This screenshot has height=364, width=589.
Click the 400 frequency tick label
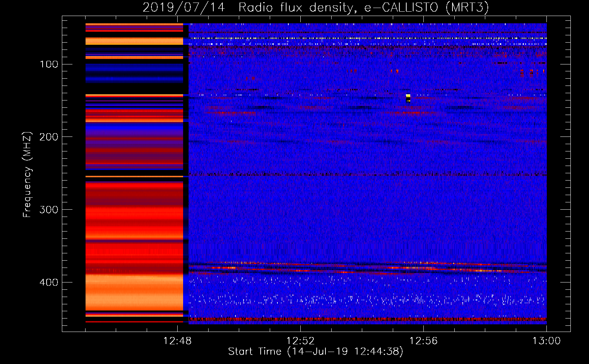[49, 282]
